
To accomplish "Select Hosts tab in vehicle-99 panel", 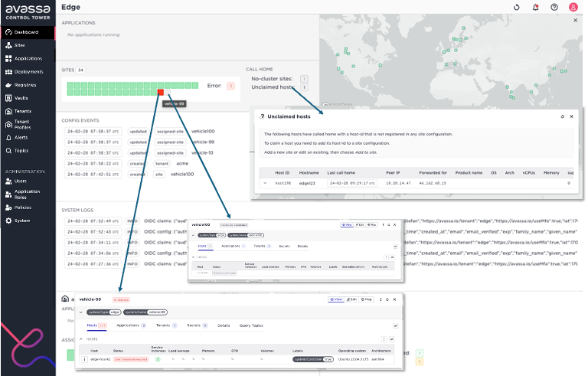I will (96, 325).
